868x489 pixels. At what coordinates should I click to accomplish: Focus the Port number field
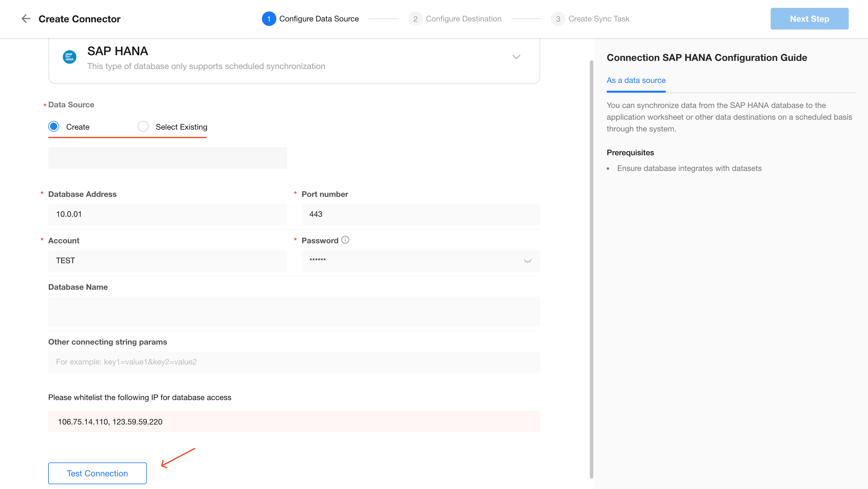click(420, 214)
